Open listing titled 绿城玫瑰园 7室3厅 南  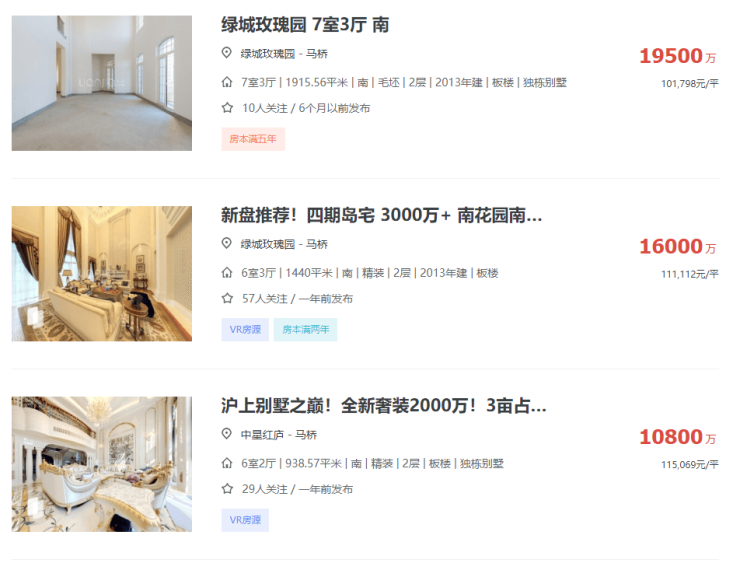coord(305,25)
